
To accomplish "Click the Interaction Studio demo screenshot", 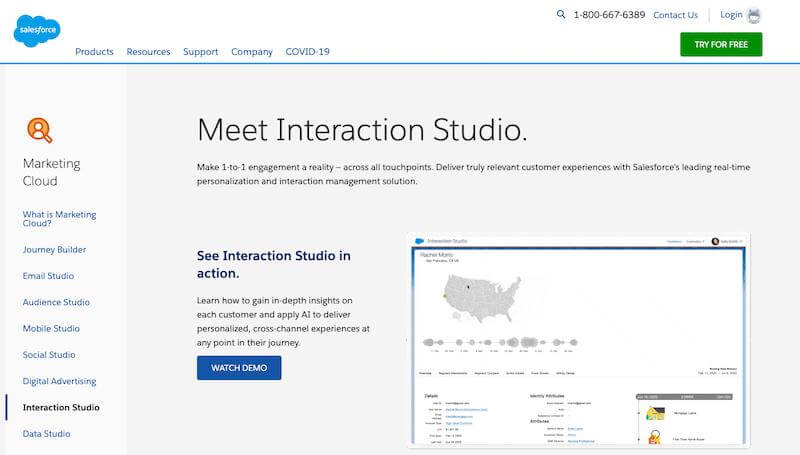I will (x=579, y=340).
